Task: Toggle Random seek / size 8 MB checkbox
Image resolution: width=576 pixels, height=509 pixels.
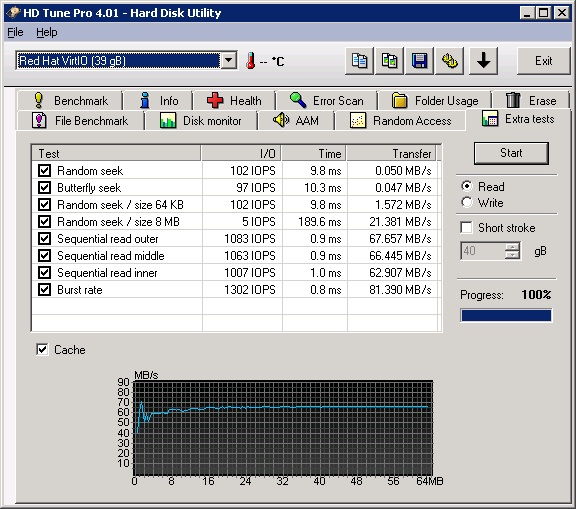Action: coord(44,221)
